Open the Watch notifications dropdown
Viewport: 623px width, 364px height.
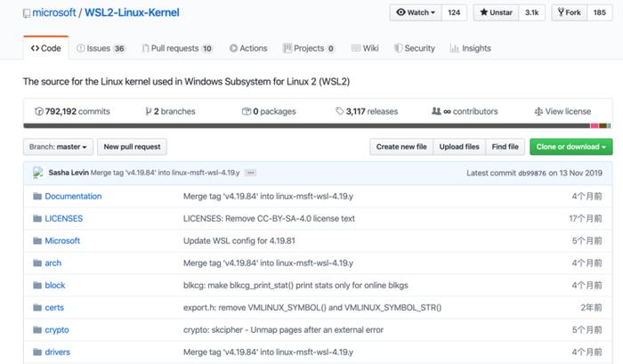click(x=416, y=12)
